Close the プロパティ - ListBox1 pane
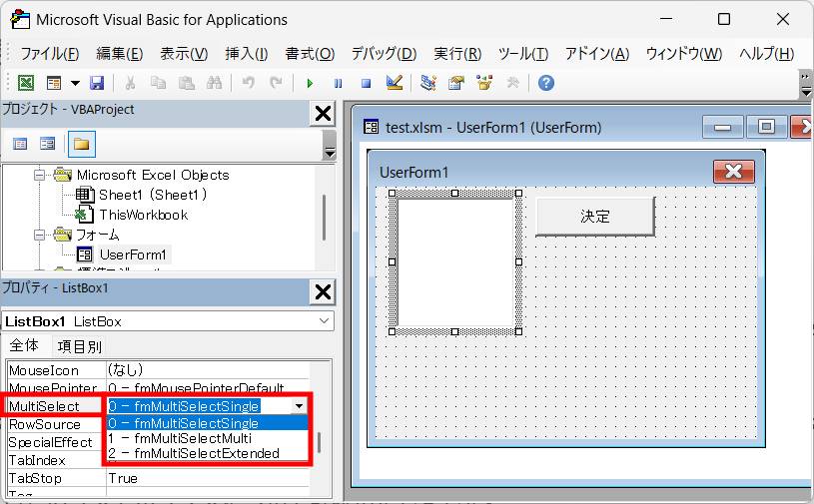Viewport: 814px width, 504px height. coord(323,292)
